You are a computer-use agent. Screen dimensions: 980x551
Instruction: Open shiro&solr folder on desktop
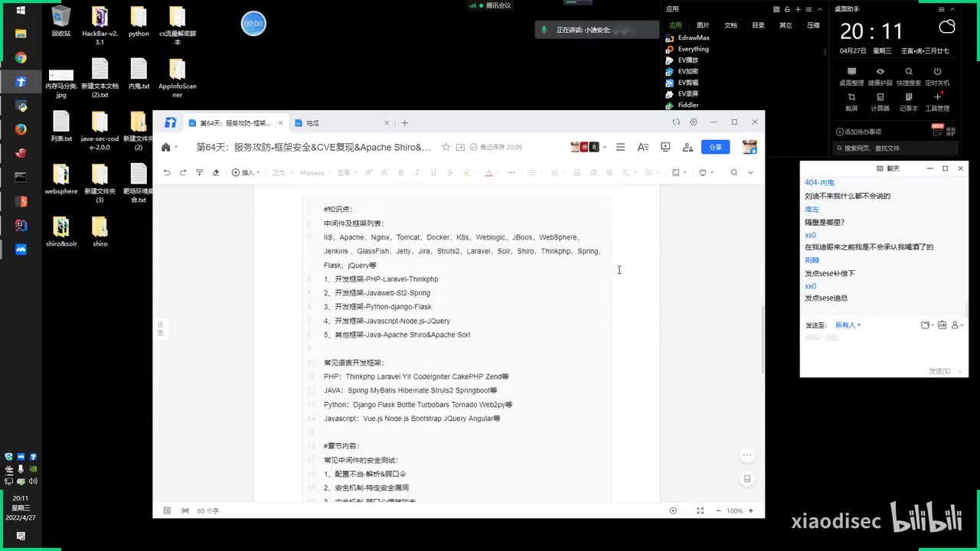pyautogui.click(x=61, y=232)
